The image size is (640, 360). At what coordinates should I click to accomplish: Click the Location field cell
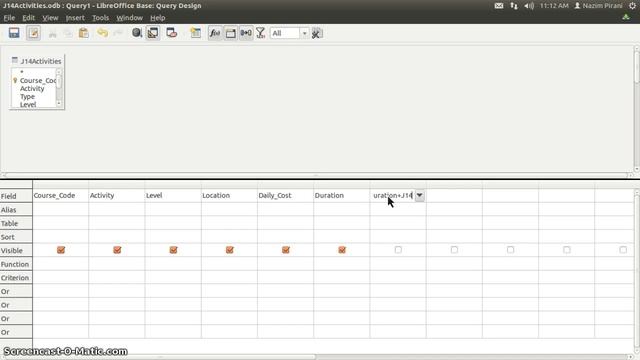tap(229, 196)
